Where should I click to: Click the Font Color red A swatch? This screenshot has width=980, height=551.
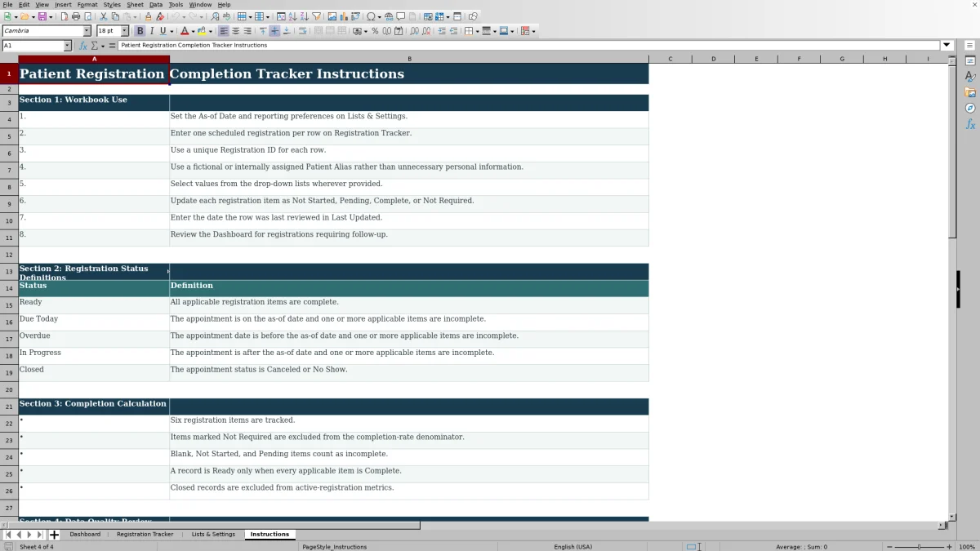184,31
